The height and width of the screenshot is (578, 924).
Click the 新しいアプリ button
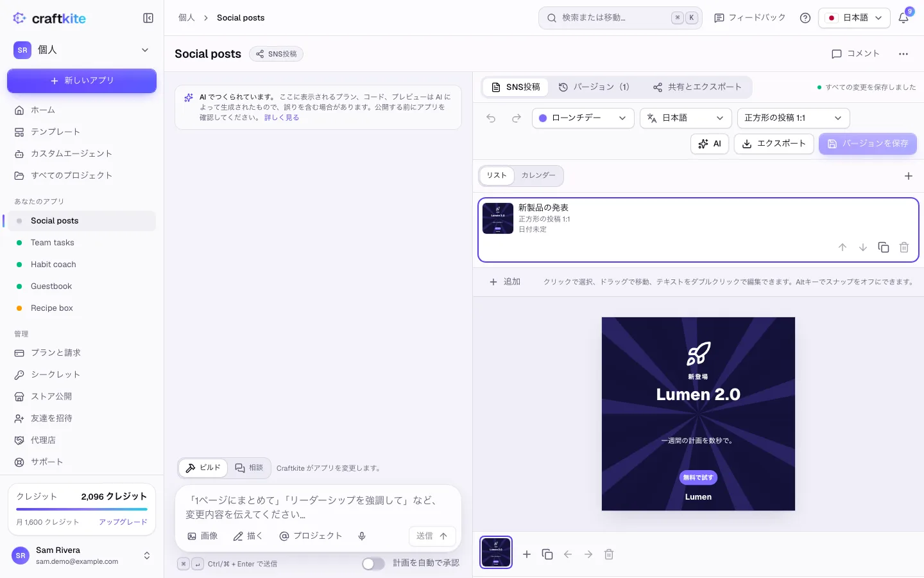(x=81, y=81)
